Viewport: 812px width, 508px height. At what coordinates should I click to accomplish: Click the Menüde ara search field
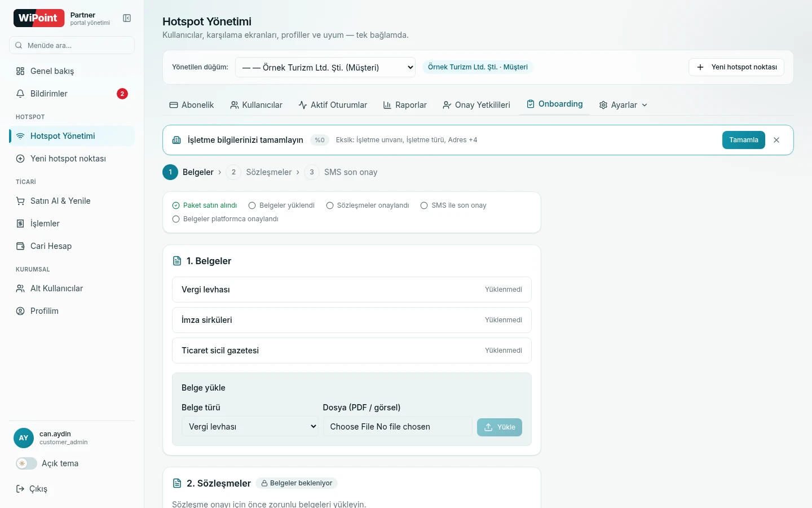click(72, 45)
